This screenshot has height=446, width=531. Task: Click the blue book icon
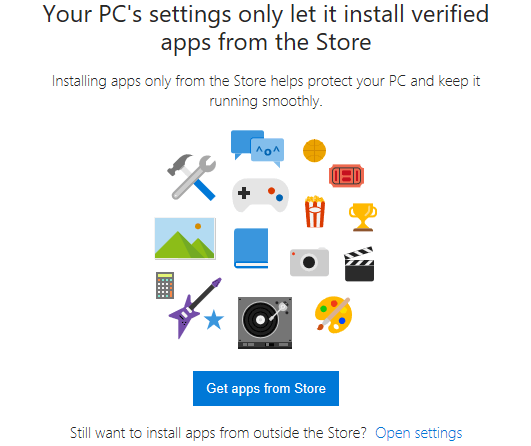pyautogui.click(x=251, y=248)
